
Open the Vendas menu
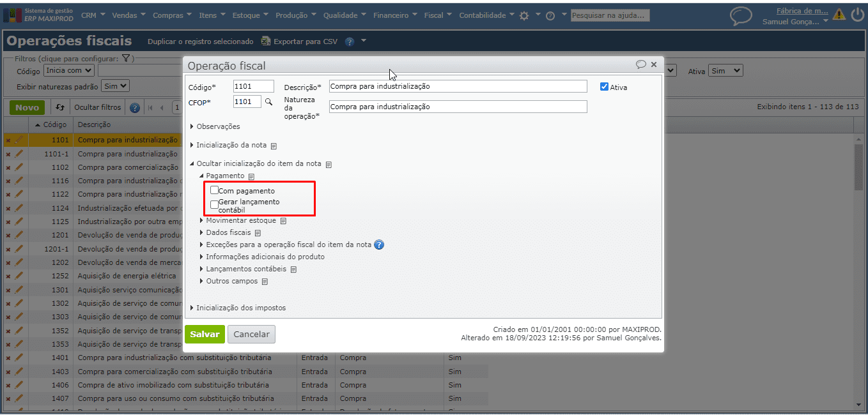tap(128, 15)
